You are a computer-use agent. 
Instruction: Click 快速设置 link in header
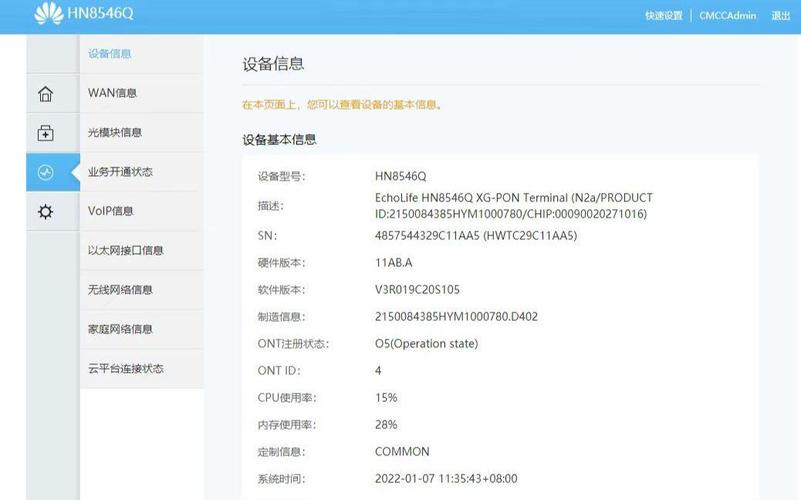pyautogui.click(x=664, y=16)
